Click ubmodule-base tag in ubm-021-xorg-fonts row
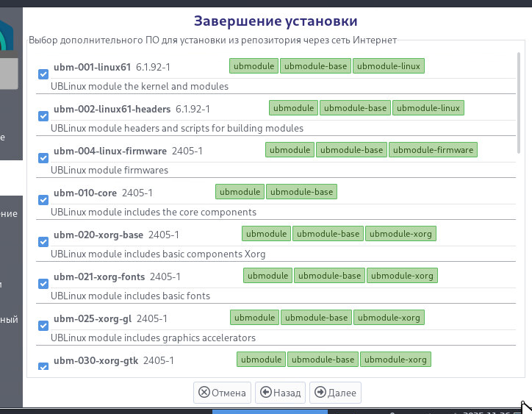 329,276
